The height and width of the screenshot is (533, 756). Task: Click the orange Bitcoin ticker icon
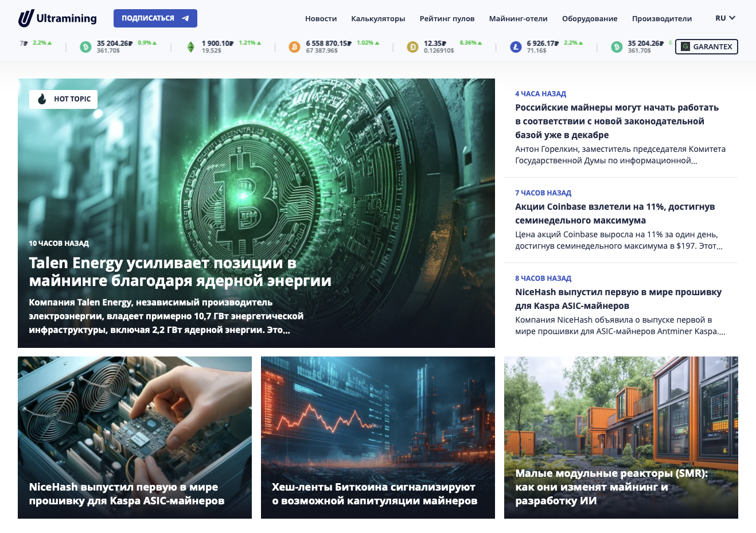[294, 47]
